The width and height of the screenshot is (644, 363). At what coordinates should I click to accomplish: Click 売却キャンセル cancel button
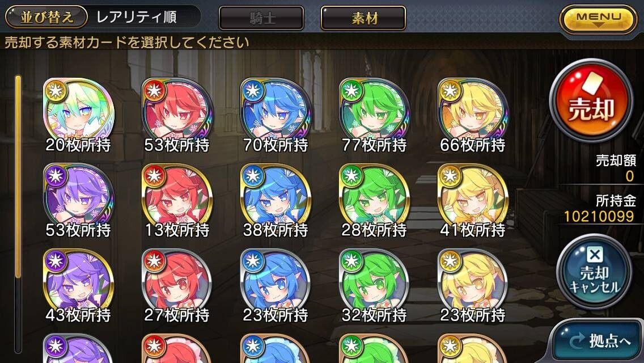click(594, 272)
